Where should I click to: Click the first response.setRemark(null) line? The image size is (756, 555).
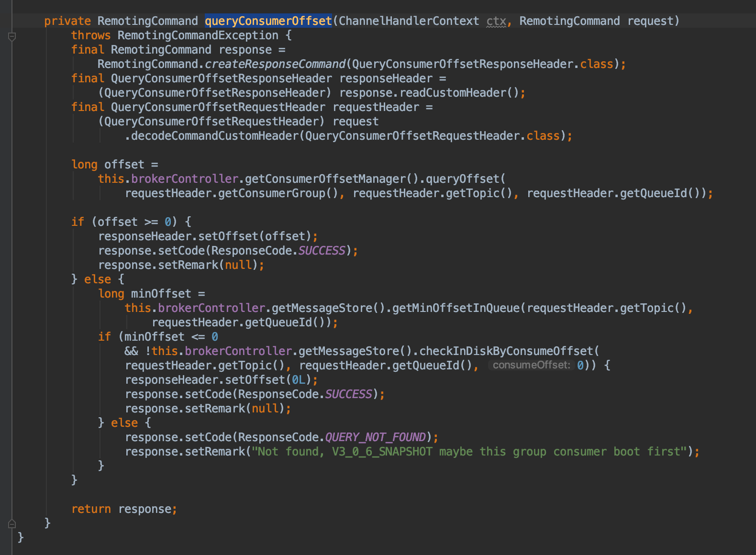(x=181, y=265)
